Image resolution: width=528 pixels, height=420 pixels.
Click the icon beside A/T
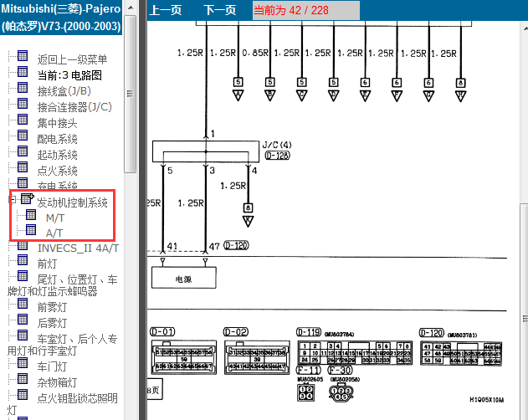click(31, 230)
